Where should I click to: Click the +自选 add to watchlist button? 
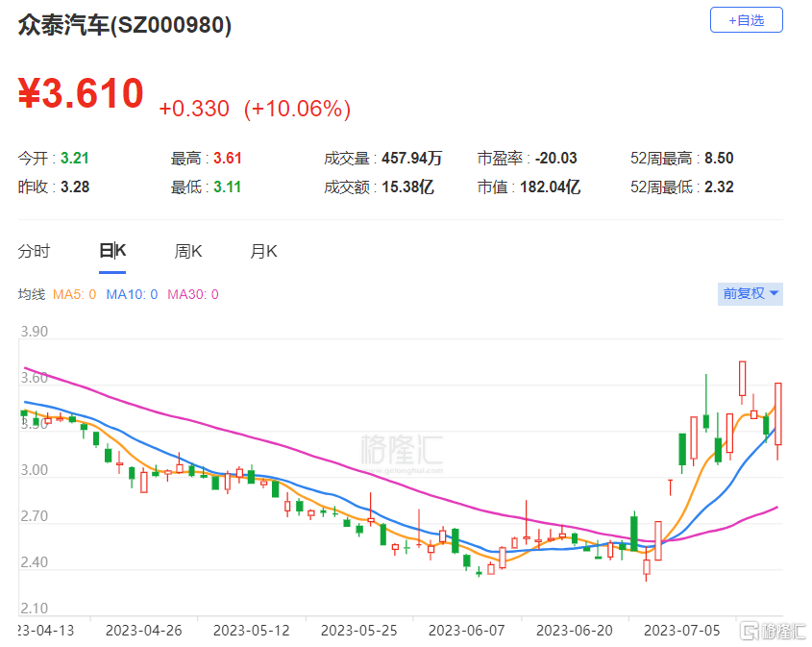[746, 20]
